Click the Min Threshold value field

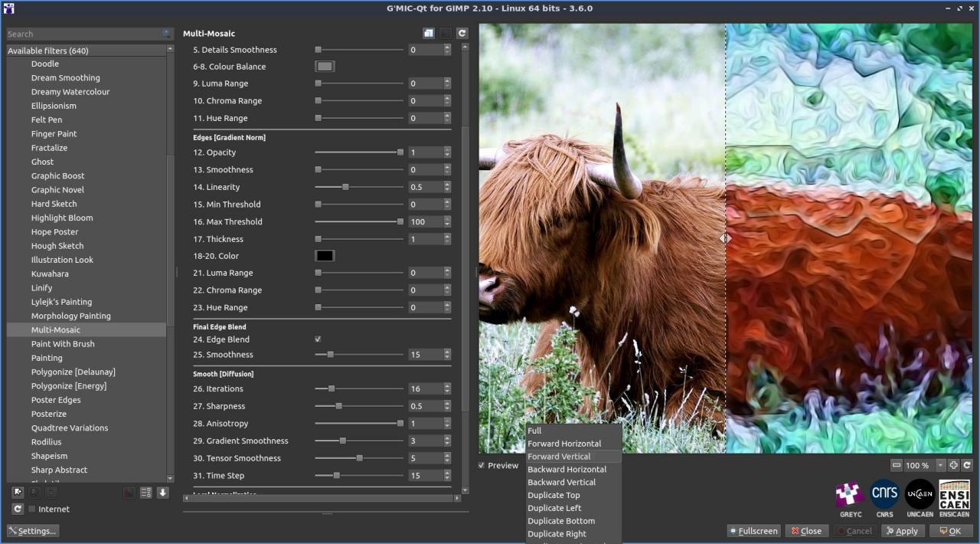pyautogui.click(x=425, y=205)
